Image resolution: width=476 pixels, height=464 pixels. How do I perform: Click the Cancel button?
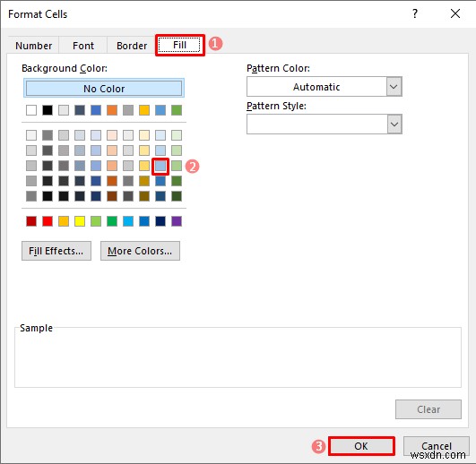tap(437, 446)
